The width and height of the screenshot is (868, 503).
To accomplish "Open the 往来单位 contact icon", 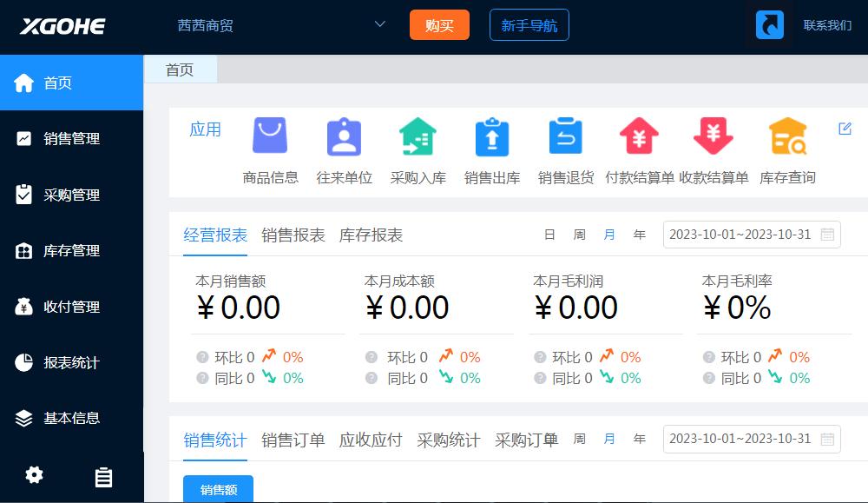I will (x=344, y=136).
